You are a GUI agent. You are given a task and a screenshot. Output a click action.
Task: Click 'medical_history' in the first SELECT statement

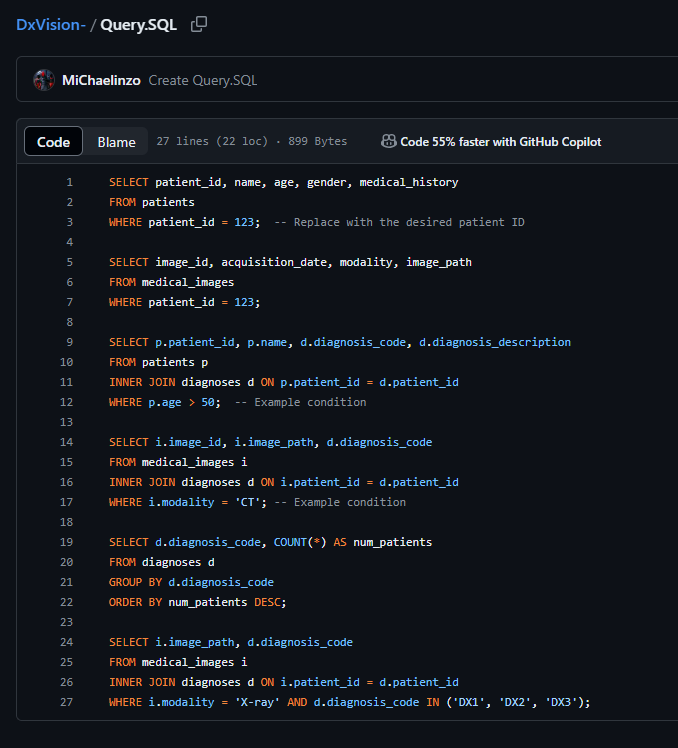(409, 182)
